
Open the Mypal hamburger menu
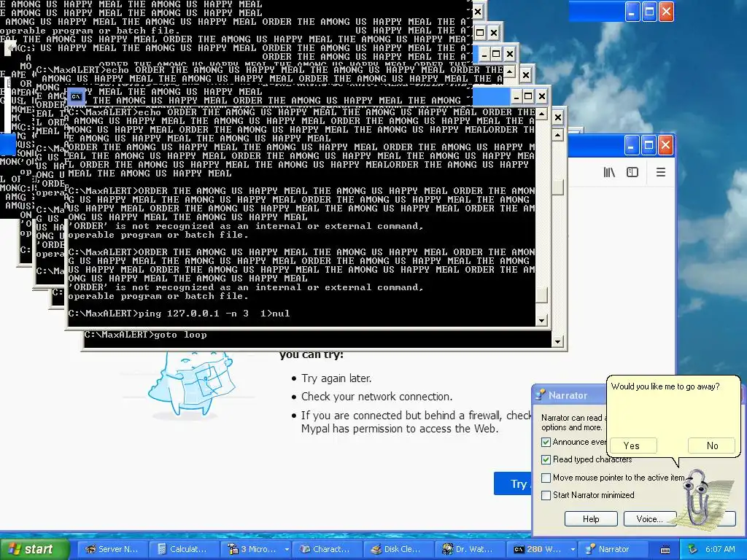pos(661,172)
